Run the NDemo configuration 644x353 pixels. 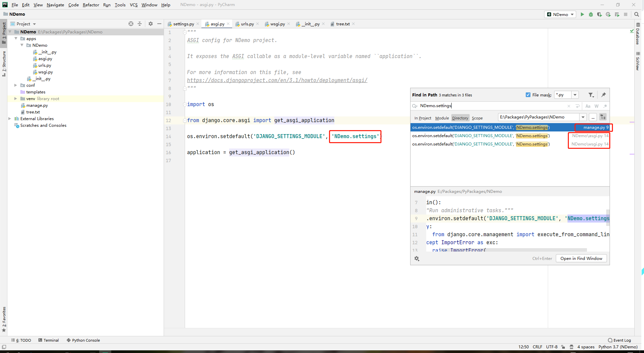tap(582, 14)
